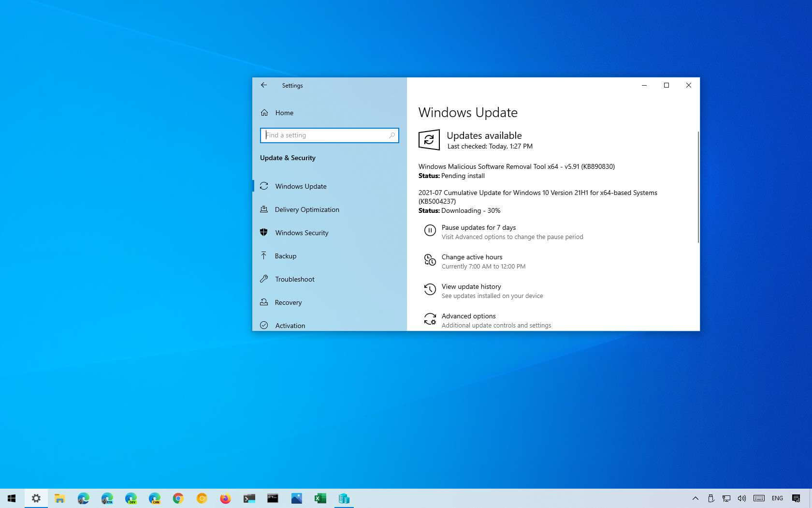Click the Malicious Software Removal Tool update name
This screenshot has height=508, width=812.
(x=517, y=166)
